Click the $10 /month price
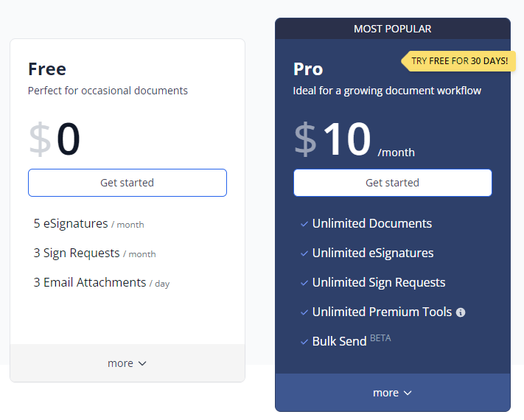The image size is (524, 420). click(354, 139)
